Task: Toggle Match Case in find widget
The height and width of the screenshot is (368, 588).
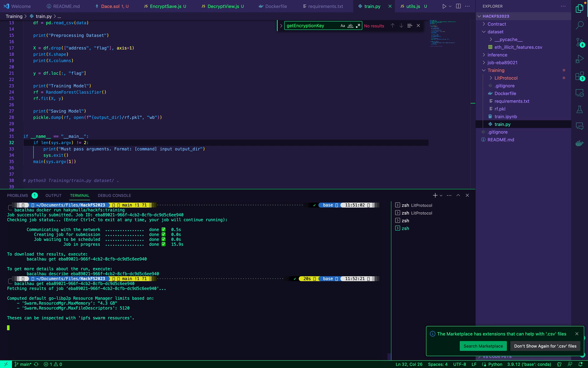Action: (343, 26)
